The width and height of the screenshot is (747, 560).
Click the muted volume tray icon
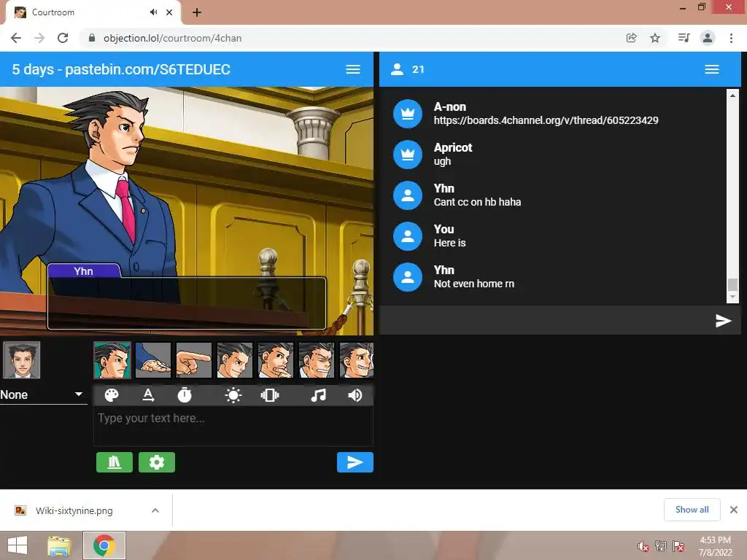643,547
